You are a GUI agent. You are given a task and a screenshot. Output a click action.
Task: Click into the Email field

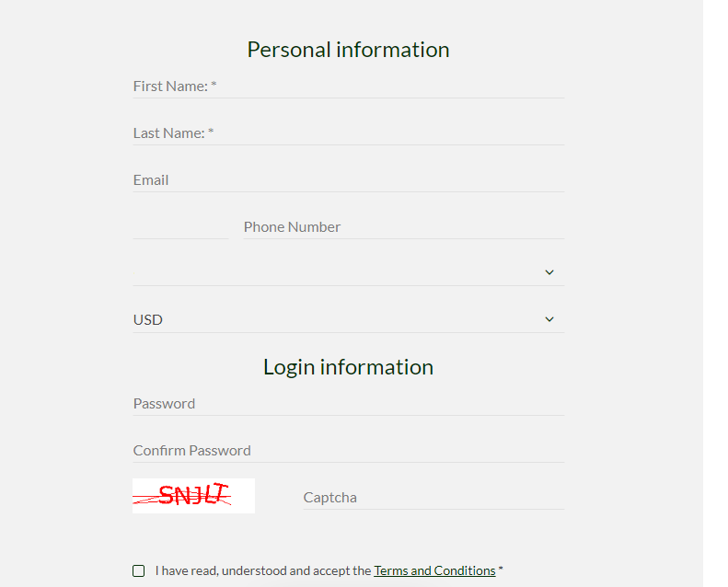(349, 180)
